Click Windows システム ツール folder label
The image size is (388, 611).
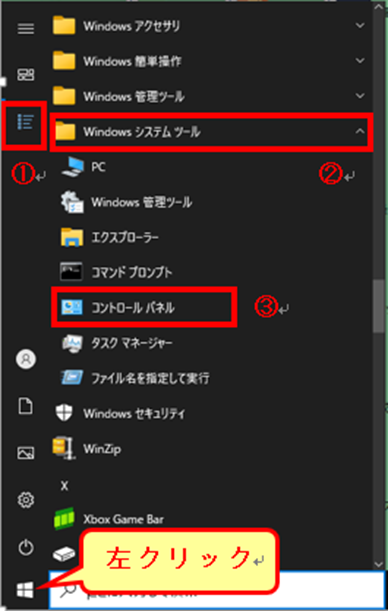[x=142, y=132]
